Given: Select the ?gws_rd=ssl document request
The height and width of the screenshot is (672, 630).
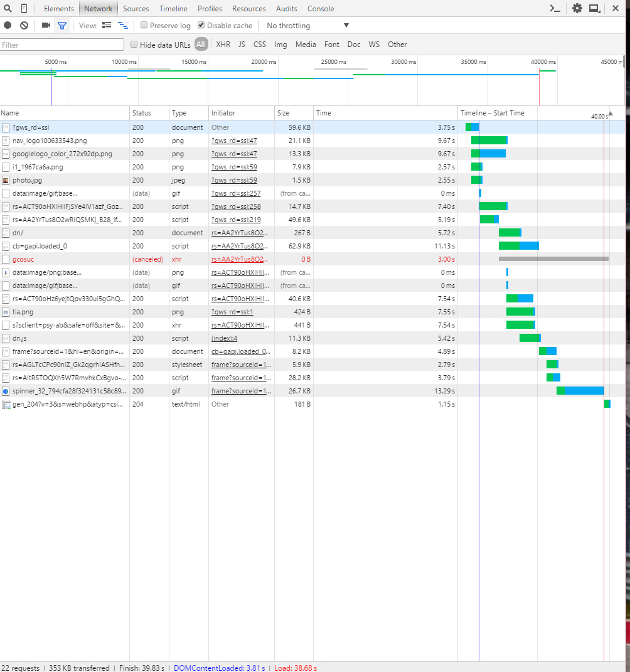Looking at the screenshot, I should coord(312,127).
